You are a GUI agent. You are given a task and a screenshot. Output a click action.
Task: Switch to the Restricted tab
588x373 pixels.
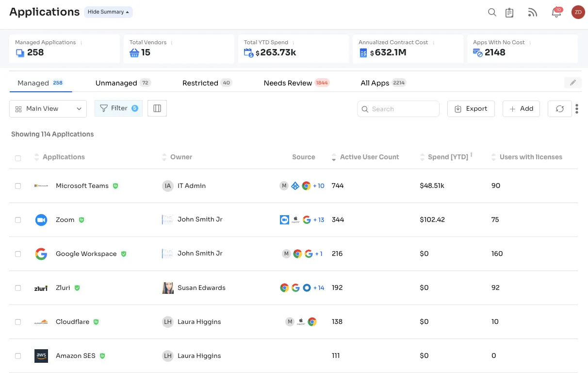point(207,83)
